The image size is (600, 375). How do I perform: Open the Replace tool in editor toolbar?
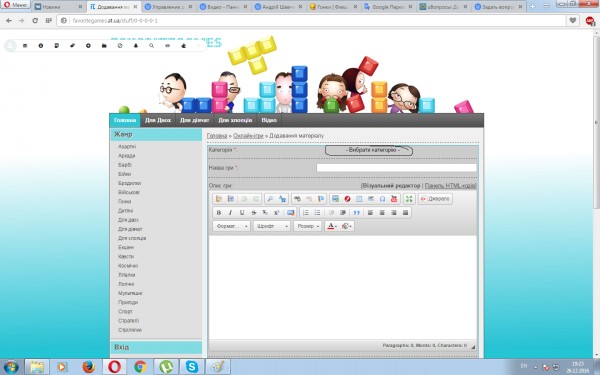tap(282, 199)
